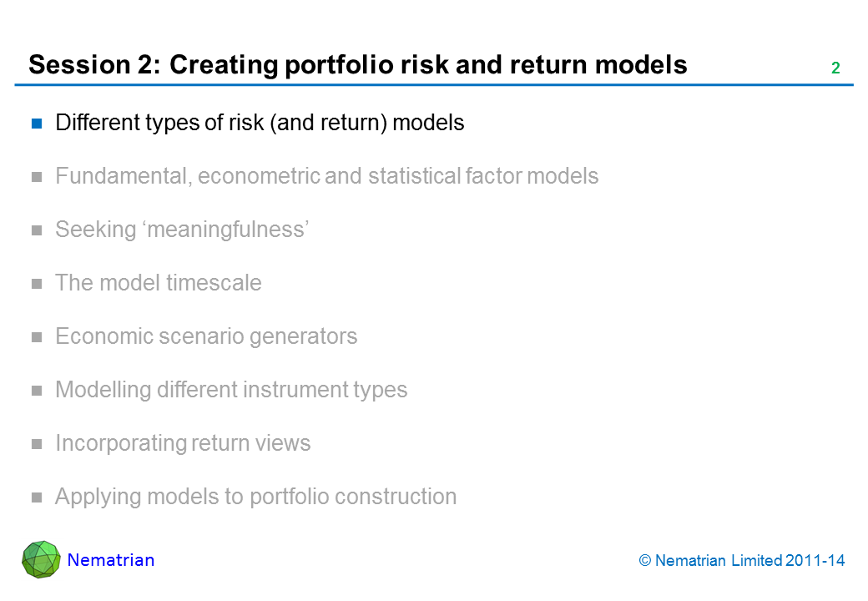Click the grey bullet beside 'Seeking meaningfulness'

click(x=37, y=230)
